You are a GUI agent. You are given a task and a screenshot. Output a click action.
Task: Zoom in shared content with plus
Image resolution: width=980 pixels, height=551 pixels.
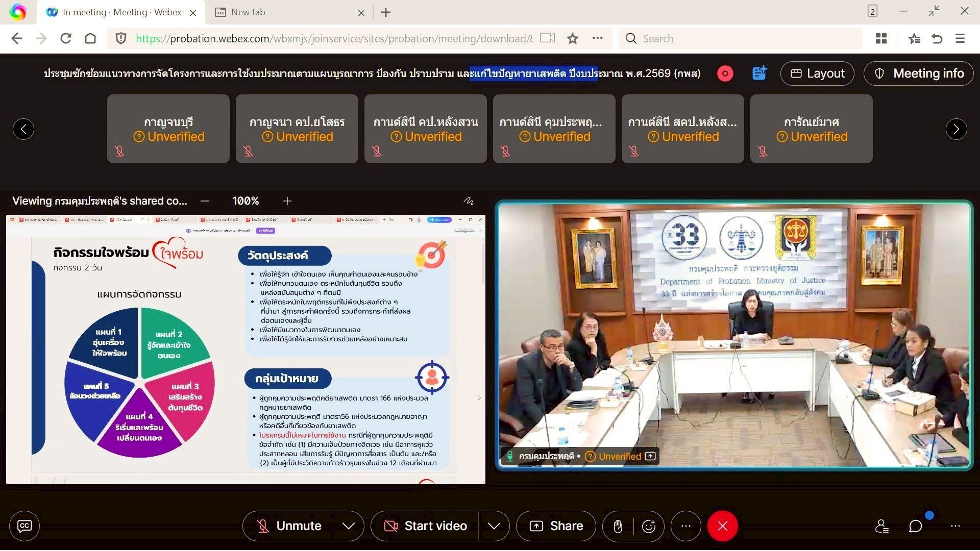click(x=287, y=201)
